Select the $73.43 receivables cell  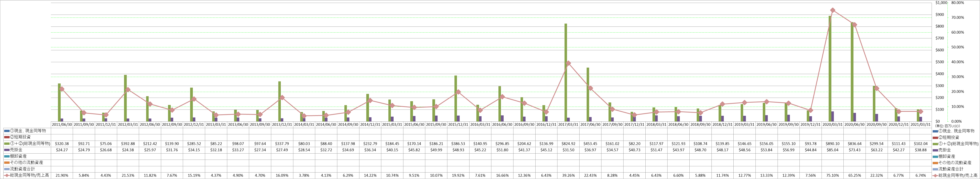point(855,150)
